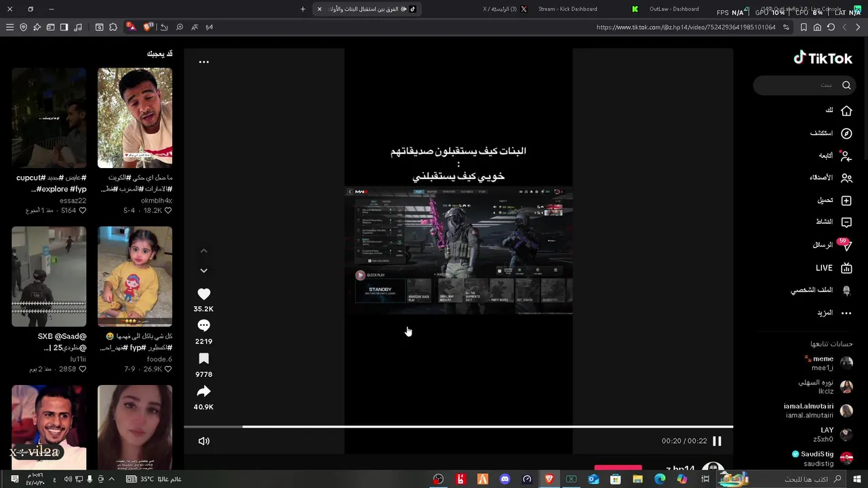868x488 pixels.
Task: Click the Brave shields icon with badge
Action: coord(147,27)
